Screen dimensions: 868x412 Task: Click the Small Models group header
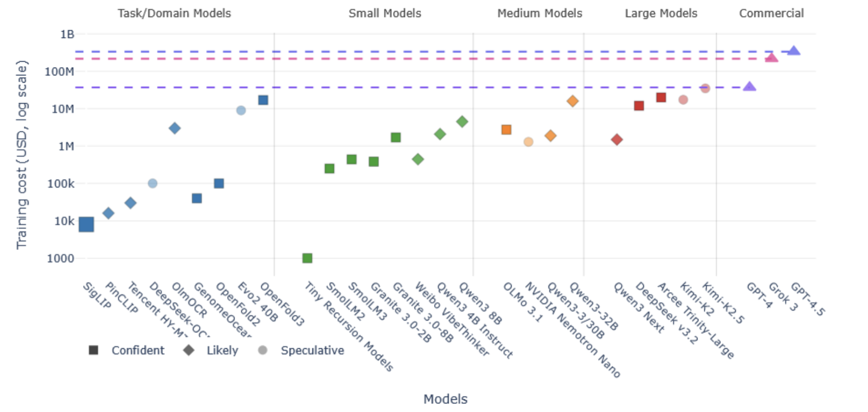[385, 13]
